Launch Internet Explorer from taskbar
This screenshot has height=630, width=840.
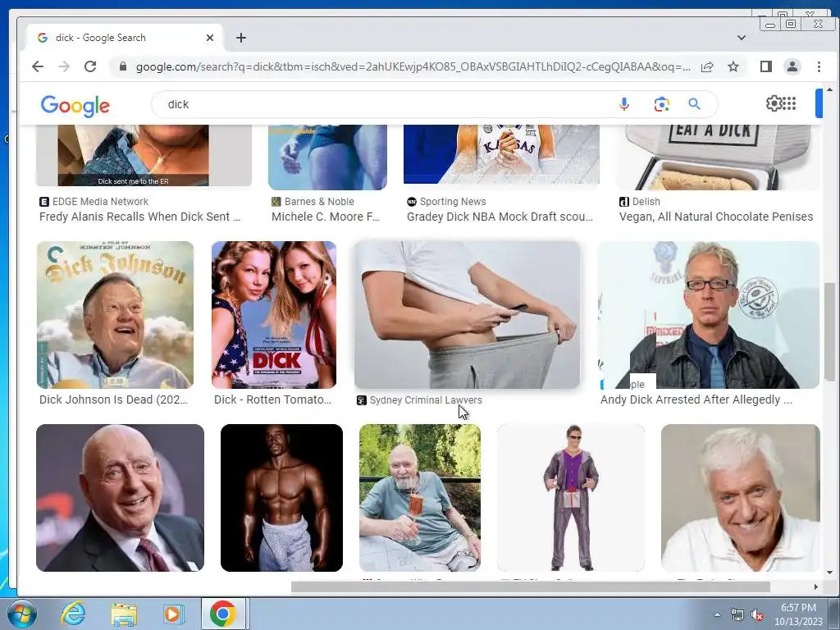[x=73, y=614]
